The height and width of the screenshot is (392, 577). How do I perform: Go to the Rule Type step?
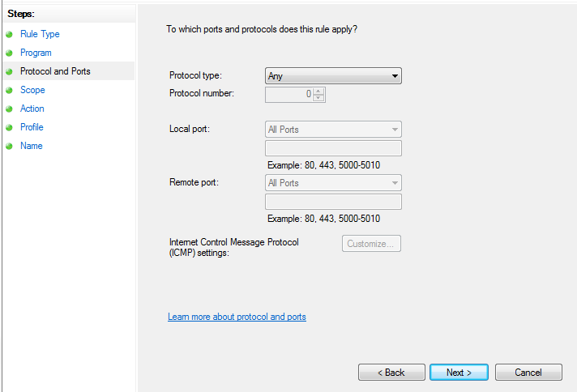[x=40, y=34]
